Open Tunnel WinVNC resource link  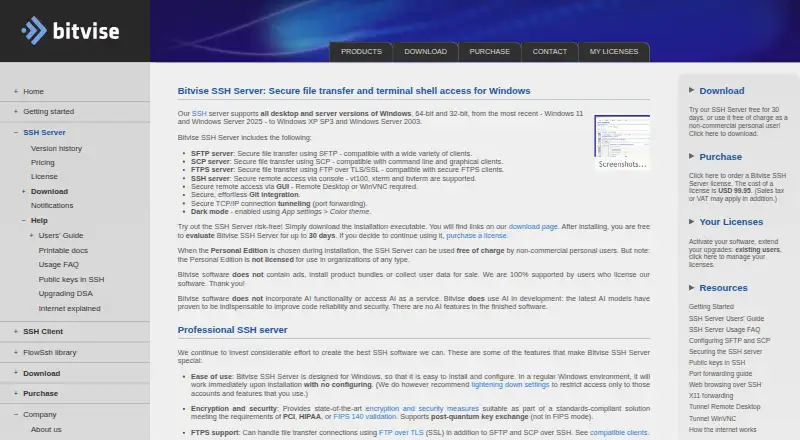pyautogui.click(x=712, y=419)
